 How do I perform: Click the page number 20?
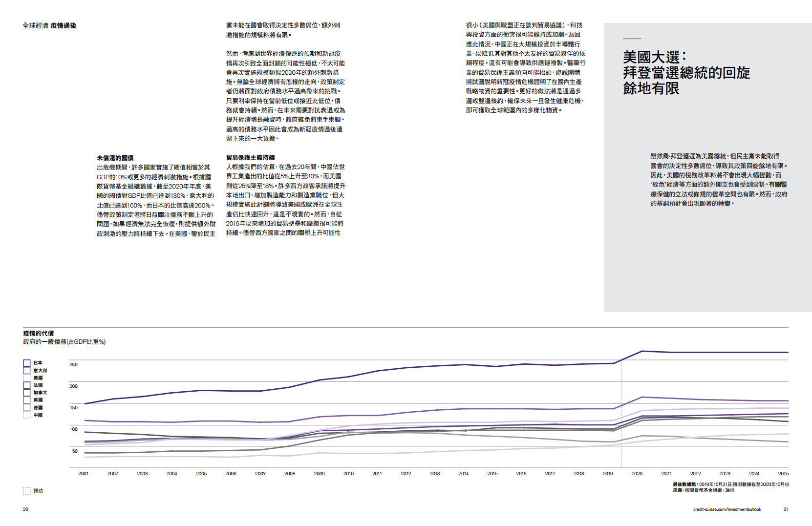tap(25, 509)
